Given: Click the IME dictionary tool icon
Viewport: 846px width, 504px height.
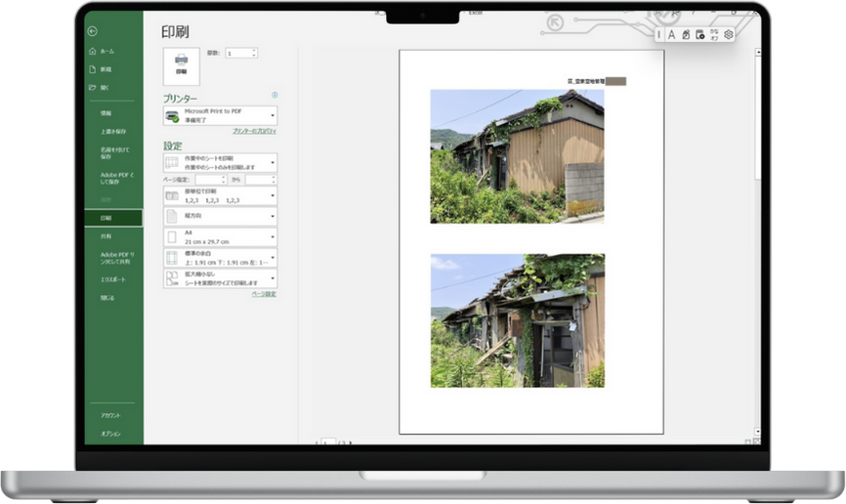Looking at the screenshot, I should 699,34.
